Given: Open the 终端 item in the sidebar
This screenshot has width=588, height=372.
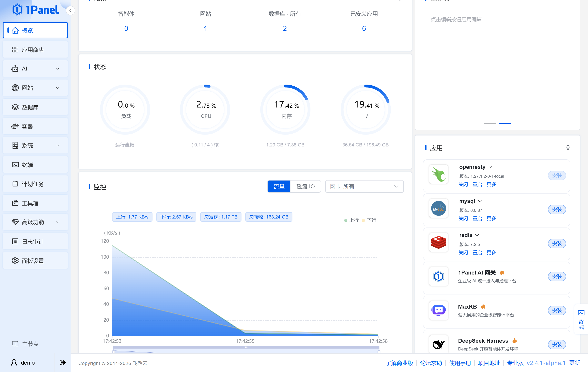Looking at the screenshot, I should [35, 165].
